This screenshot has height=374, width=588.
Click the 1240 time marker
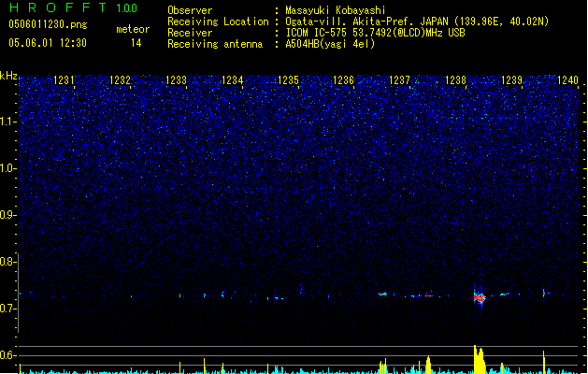(x=567, y=80)
